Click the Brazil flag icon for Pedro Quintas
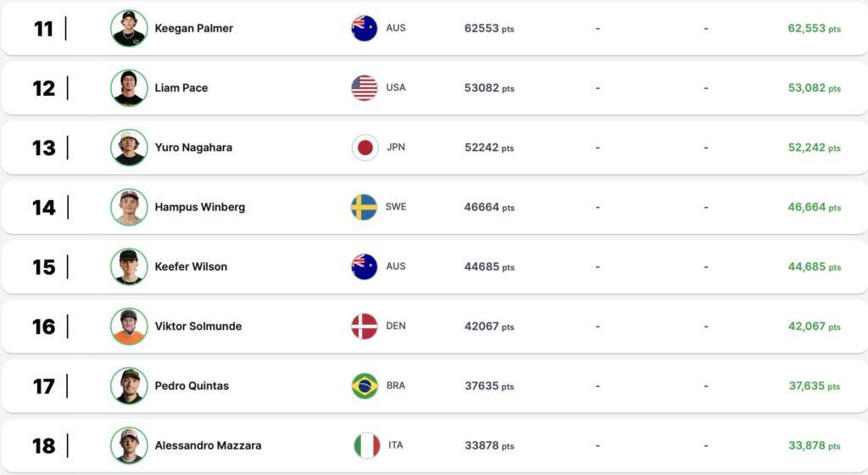Viewport: 868px width, 475px height. [x=364, y=386]
